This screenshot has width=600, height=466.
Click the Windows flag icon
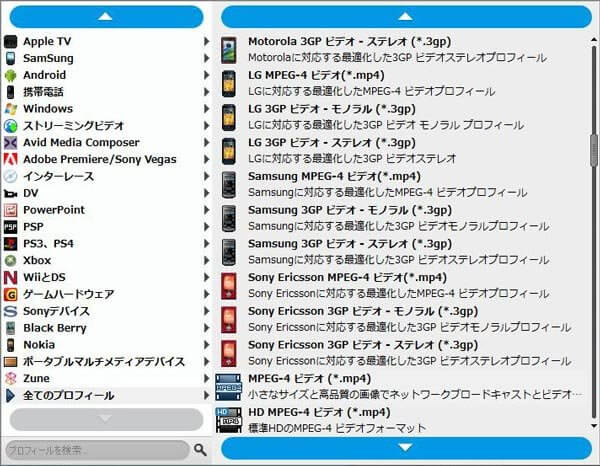click(11, 109)
